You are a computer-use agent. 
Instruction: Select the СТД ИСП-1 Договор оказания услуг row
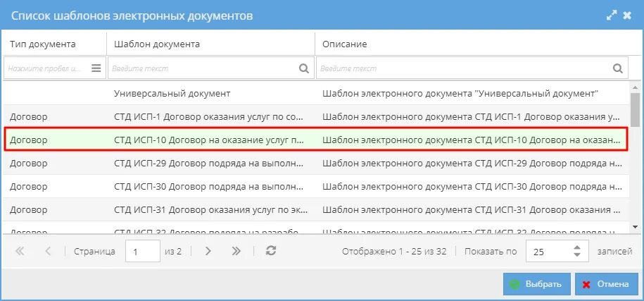coord(316,117)
